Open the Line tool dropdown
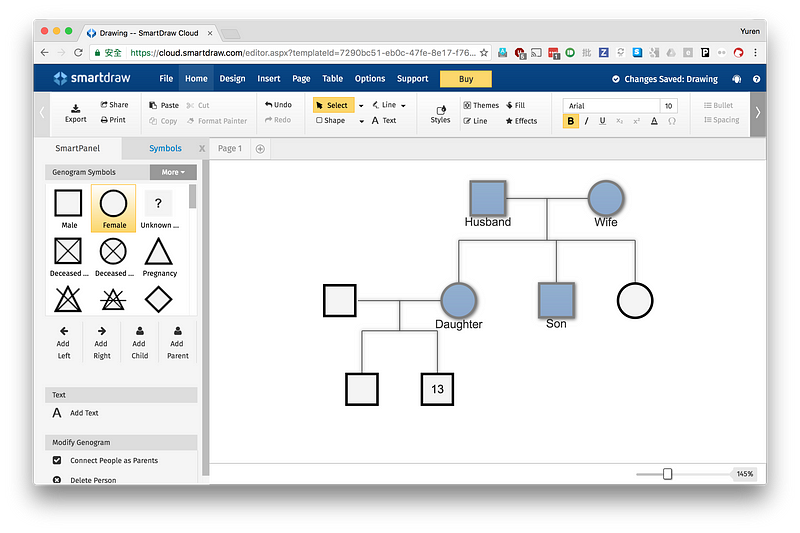The height and width of the screenshot is (533, 800). 402,105
